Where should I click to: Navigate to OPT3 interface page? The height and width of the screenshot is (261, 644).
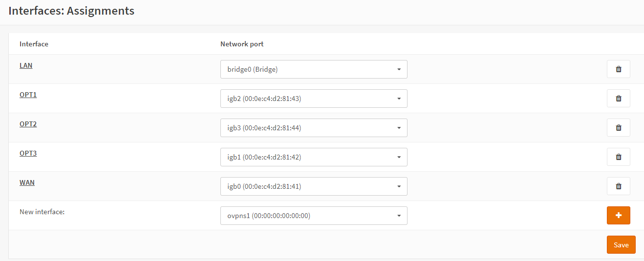pos(28,153)
